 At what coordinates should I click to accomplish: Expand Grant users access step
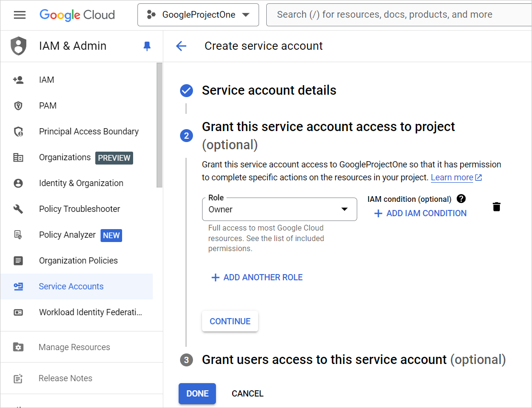pyautogui.click(x=354, y=360)
